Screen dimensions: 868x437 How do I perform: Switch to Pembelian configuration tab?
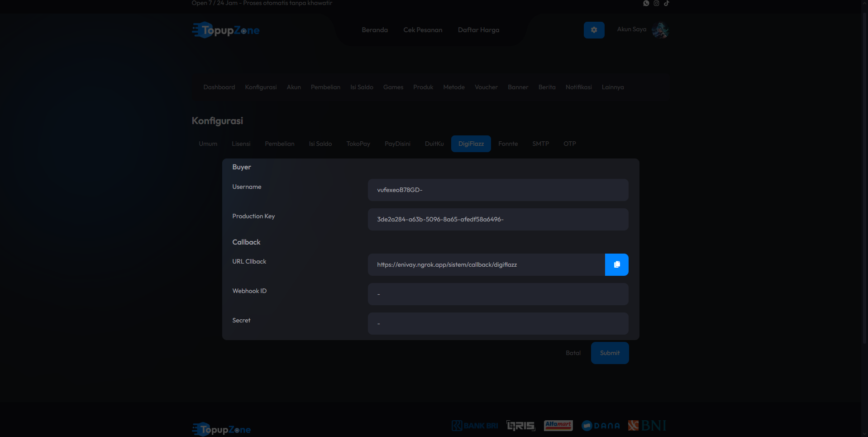coord(280,144)
